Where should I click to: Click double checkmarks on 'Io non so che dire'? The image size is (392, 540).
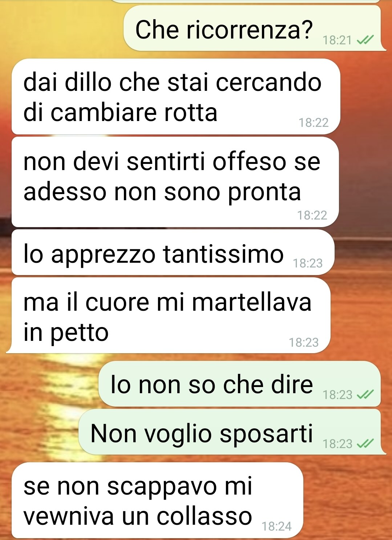tap(365, 395)
